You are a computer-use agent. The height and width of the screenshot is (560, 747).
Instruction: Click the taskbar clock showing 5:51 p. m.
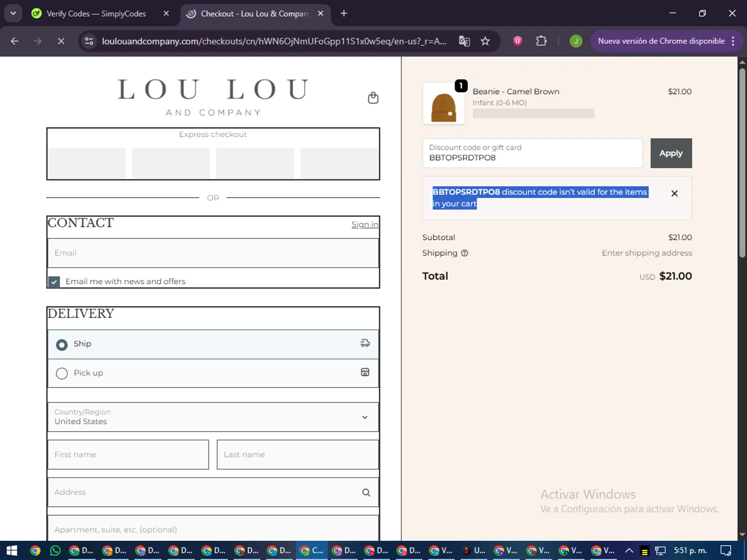coord(690,551)
